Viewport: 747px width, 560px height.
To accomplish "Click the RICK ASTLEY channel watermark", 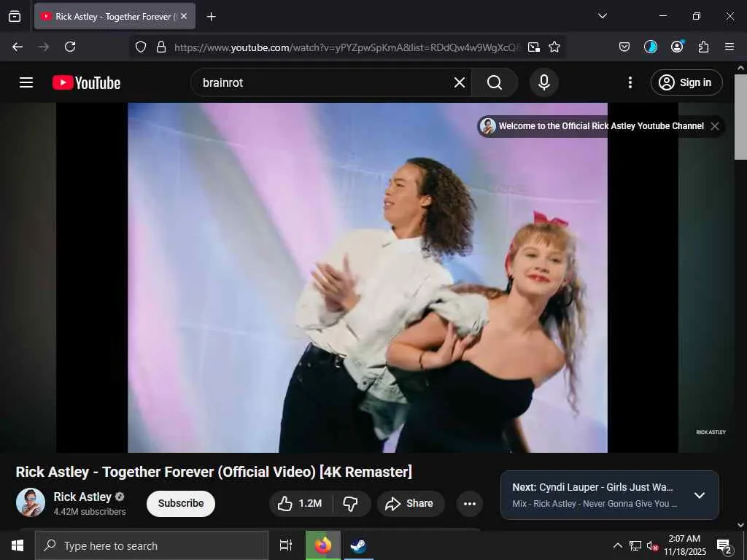I will 711,432.
